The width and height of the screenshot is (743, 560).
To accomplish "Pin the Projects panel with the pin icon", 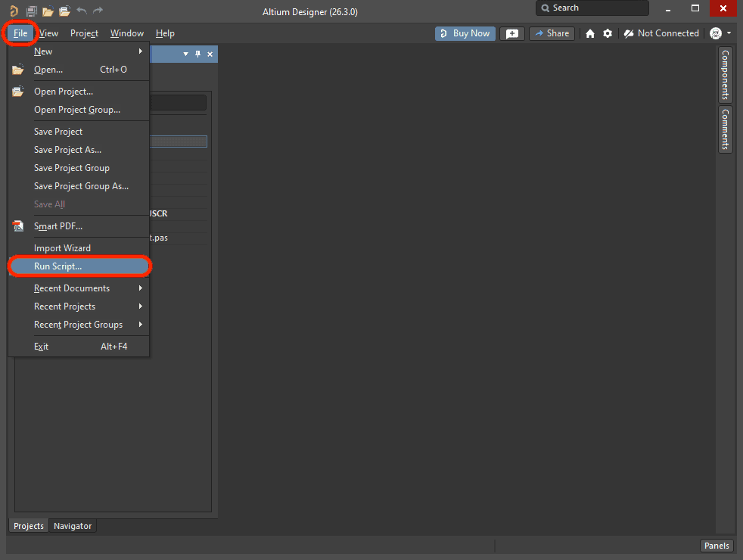I will click(x=197, y=54).
